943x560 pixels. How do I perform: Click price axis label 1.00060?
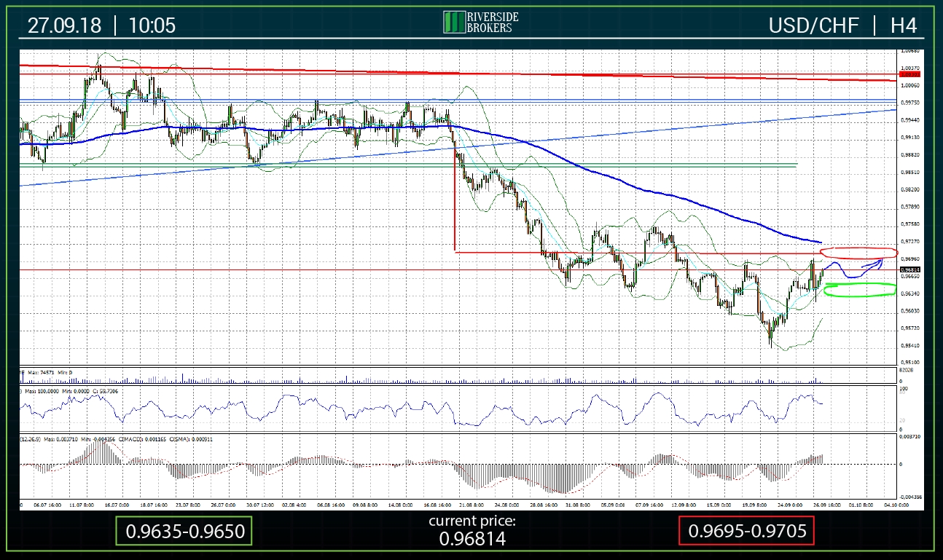click(x=910, y=85)
